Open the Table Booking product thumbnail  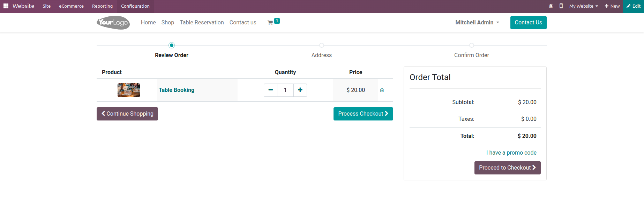click(129, 90)
